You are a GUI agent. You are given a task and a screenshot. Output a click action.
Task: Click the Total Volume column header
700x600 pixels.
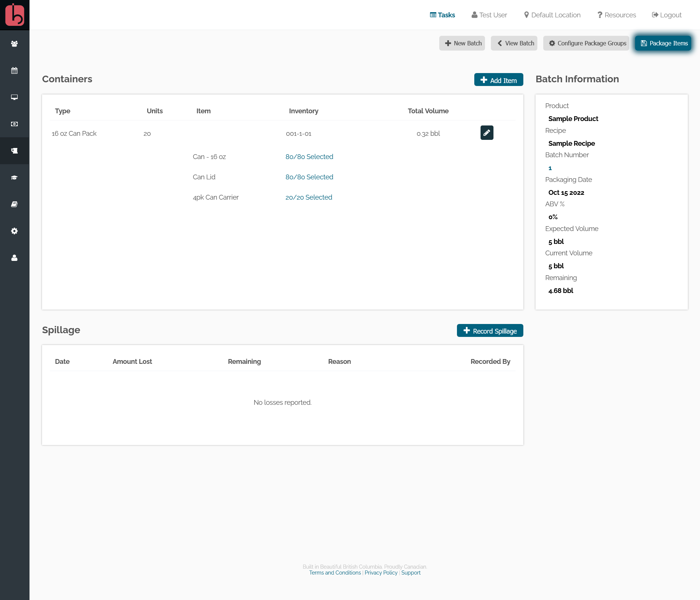(428, 111)
